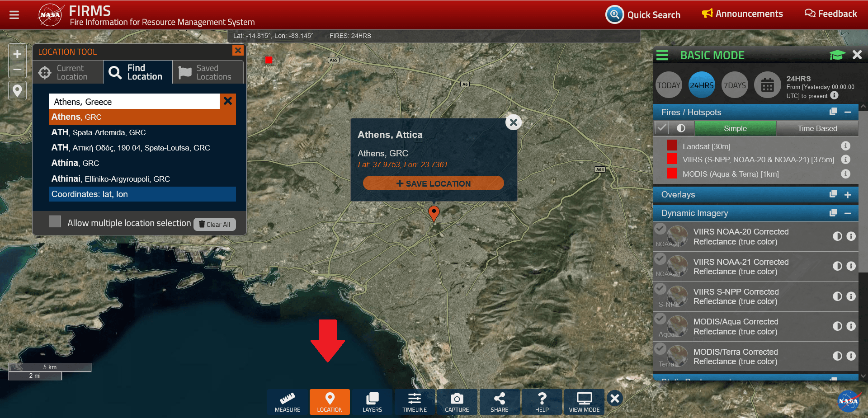Click the Save Location button

pos(433,183)
